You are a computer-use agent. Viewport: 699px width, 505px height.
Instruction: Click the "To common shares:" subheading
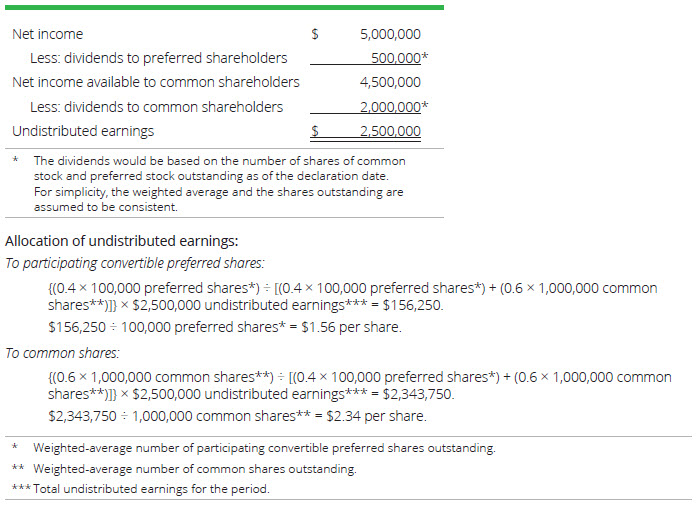pos(62,353)
